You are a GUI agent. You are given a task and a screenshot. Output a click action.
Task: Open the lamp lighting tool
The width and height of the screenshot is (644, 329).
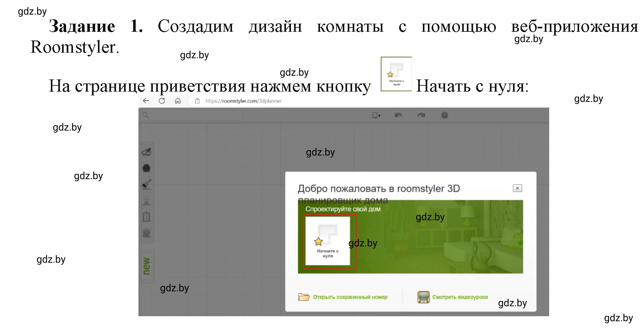point(146,200)
